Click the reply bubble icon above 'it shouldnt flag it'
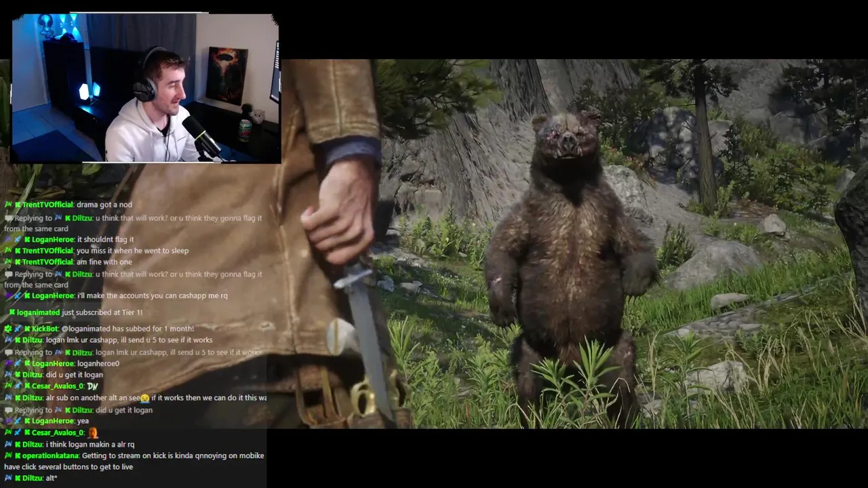 pos(8,219)
